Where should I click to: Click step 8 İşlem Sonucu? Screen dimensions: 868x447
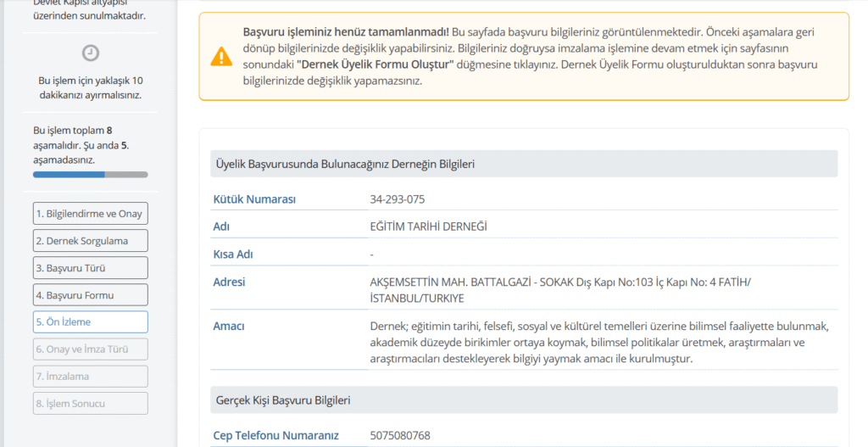click(90, 404)
